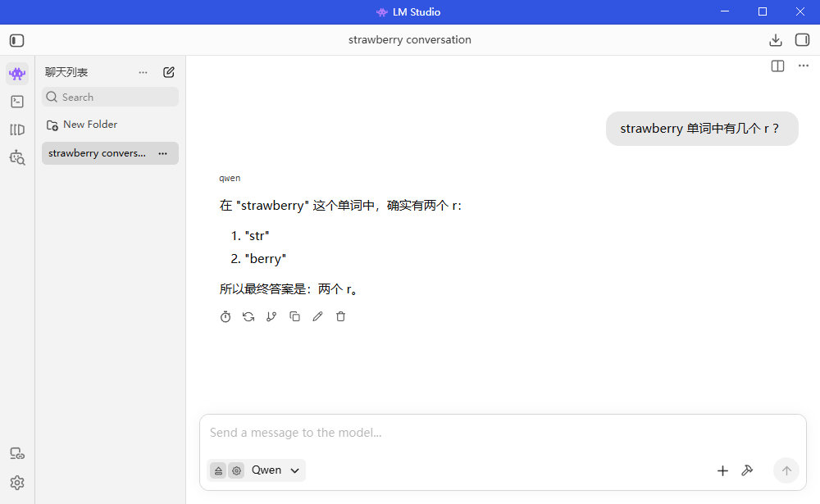Open tools hammer icon in input
The height and width of the screenshot is (504, 820).
747,470
